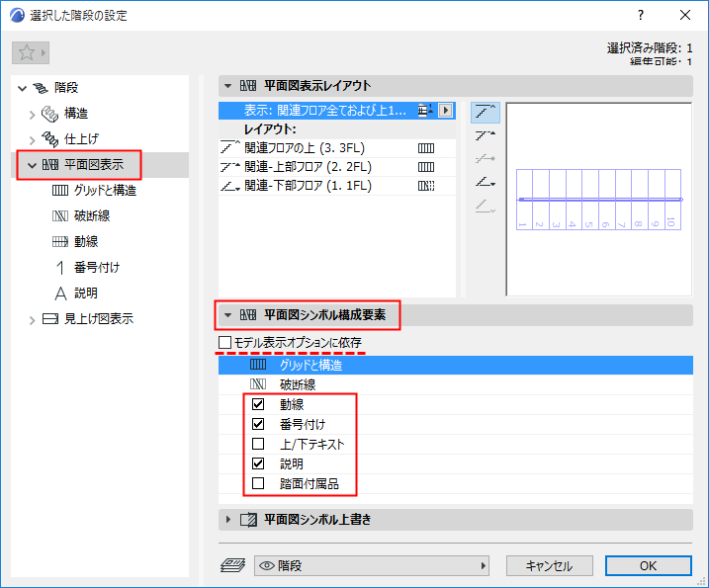Collapse the 平面図シンボル構成要素 panel
Viewport: 709px width, 588px height.
[227, 315]
